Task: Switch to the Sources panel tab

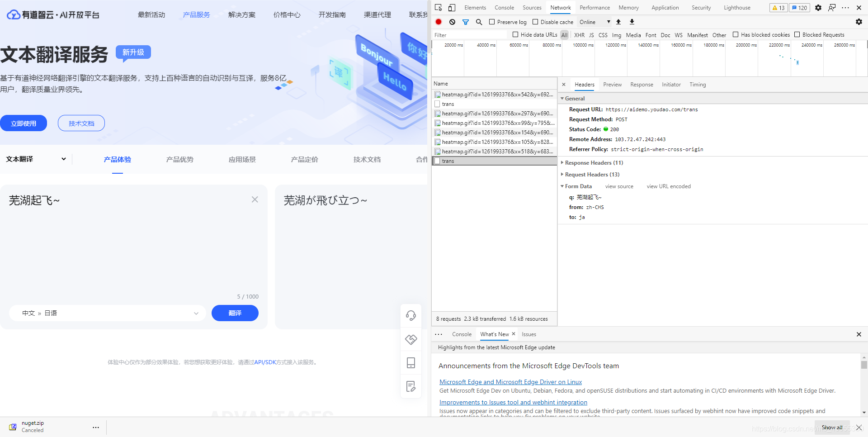Action: 532,8
